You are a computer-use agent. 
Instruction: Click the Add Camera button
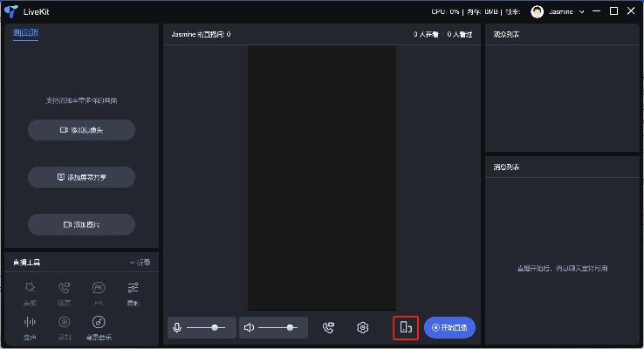tap(81, 130)
